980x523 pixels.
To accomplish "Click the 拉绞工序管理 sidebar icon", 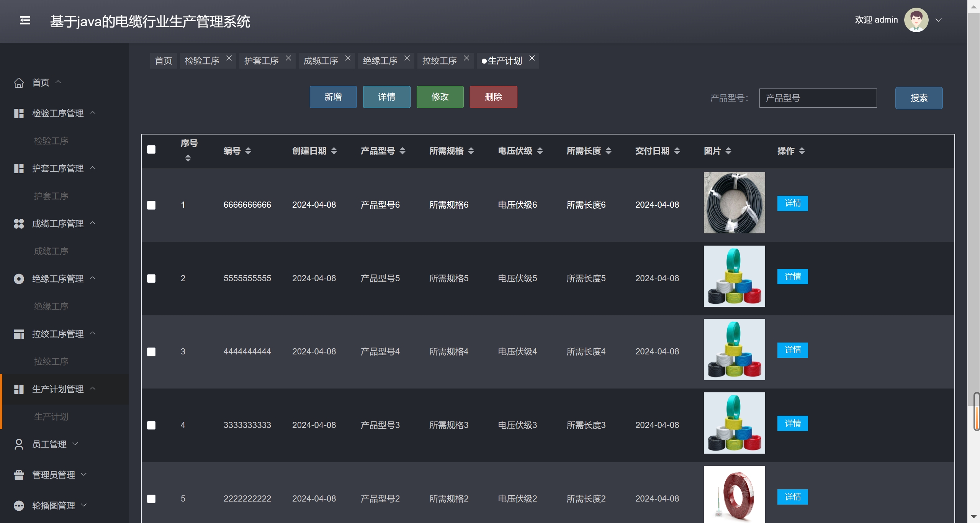I will coord(19,334).
